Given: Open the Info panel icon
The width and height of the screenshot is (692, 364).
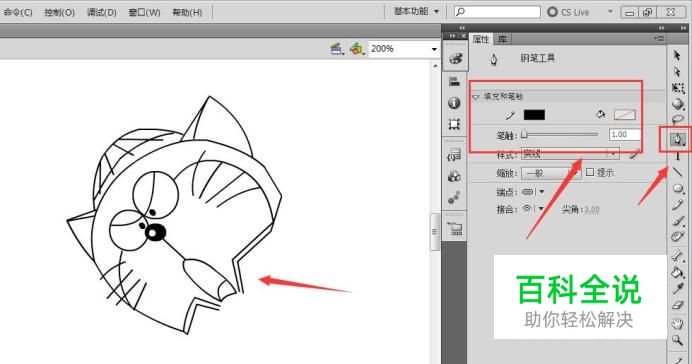Looking at the screenshot, I should click(454, 103).
